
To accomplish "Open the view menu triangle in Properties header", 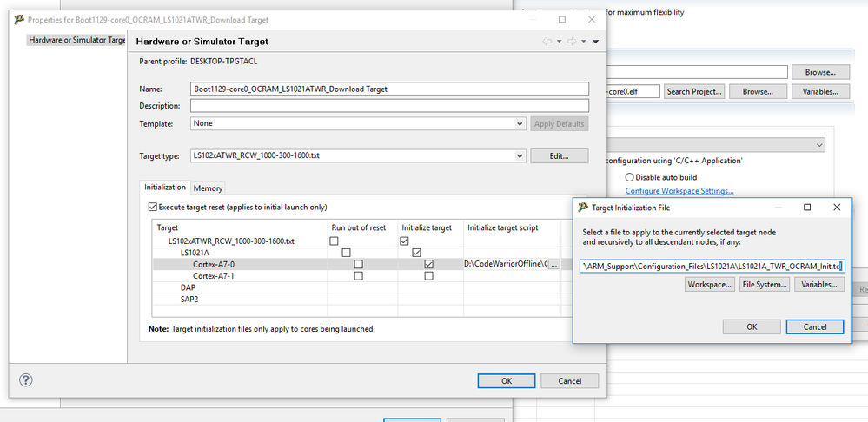I will coord(596,42).
